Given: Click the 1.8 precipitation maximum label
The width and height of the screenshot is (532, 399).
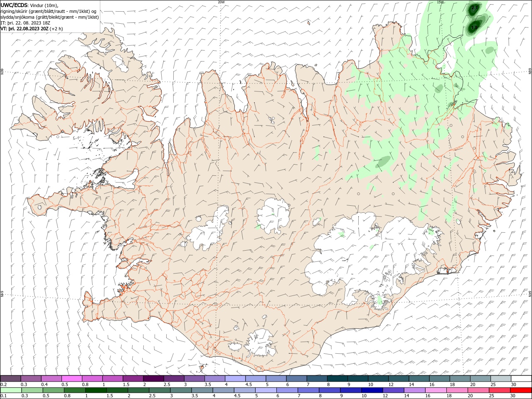Looking at the screenshot, I should [x=474, y=27].
